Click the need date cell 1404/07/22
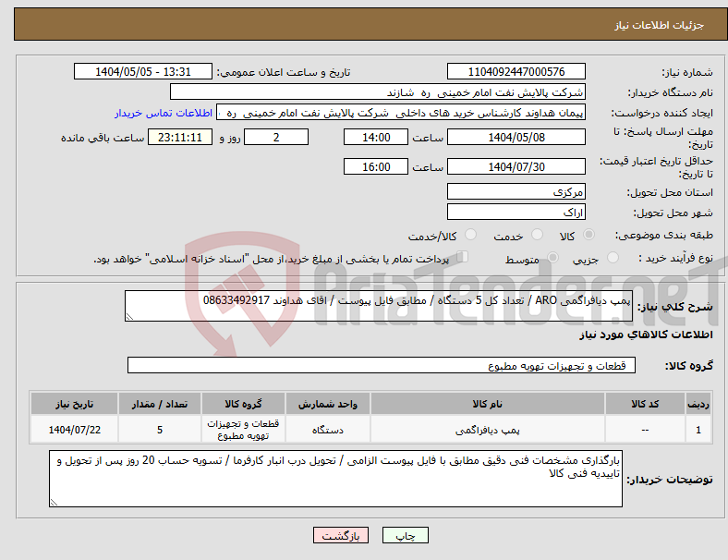This screenshot has height=560, width=728. (74, 430)
